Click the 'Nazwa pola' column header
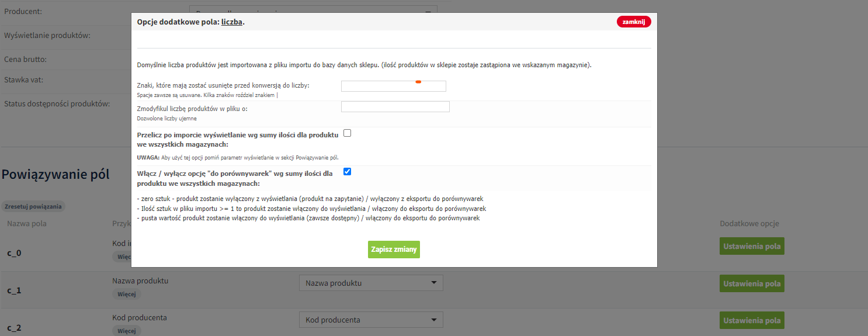Image resolution: width=868 pixels, height=336 pixels. tap(26, 224)
